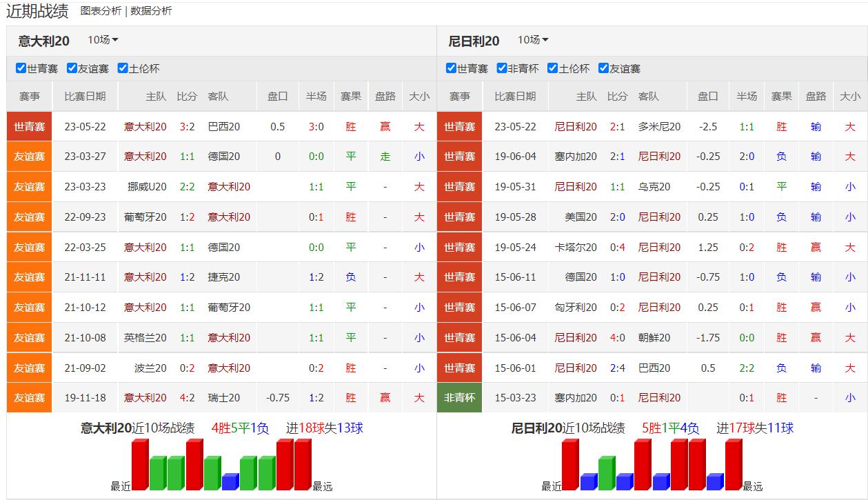Disable the 友谊赛 filter for 尼日利亚20
Viewport: 868px width, 500px height.
click(604, 68)
